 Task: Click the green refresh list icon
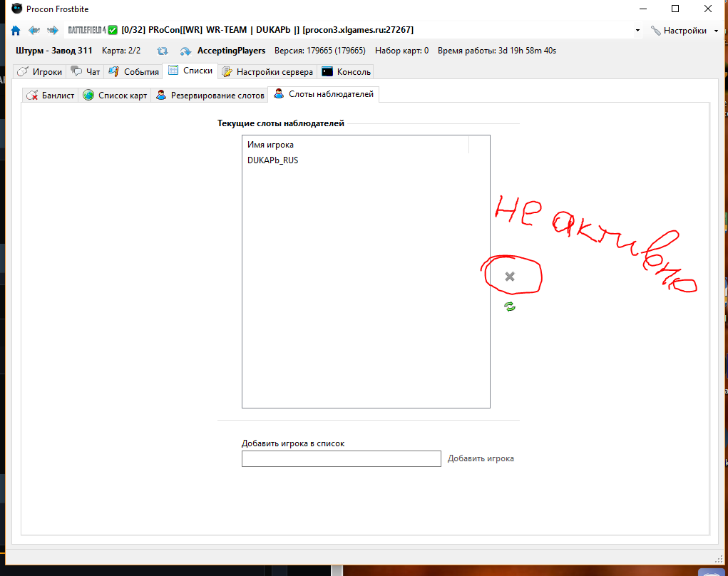click(510, 307)
